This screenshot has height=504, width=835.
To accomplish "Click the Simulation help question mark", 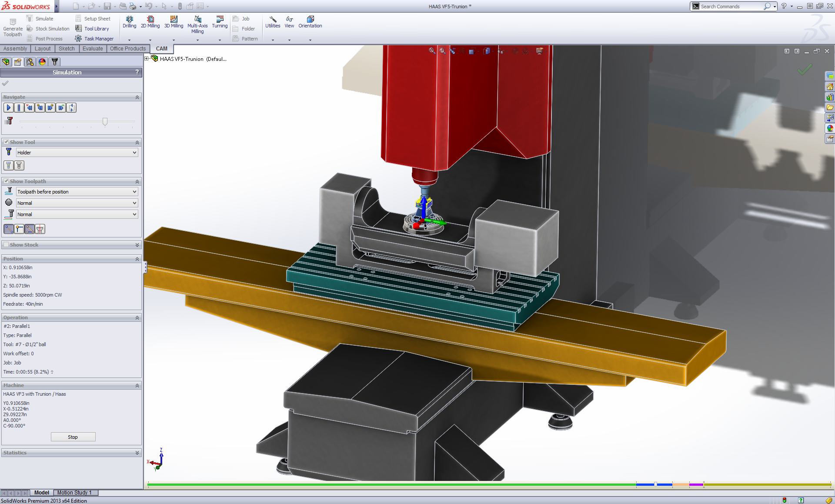I will pyautogui.click(x=137, y=72).
